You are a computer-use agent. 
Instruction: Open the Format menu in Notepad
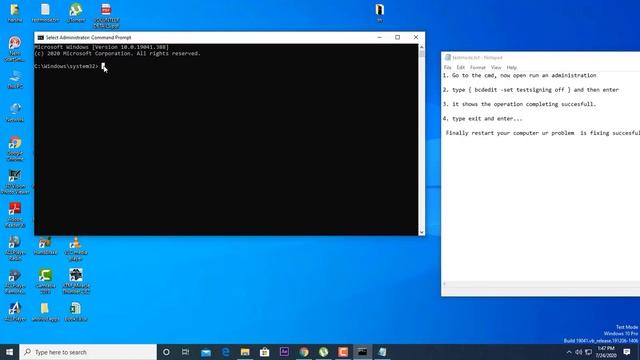point(478,67)
